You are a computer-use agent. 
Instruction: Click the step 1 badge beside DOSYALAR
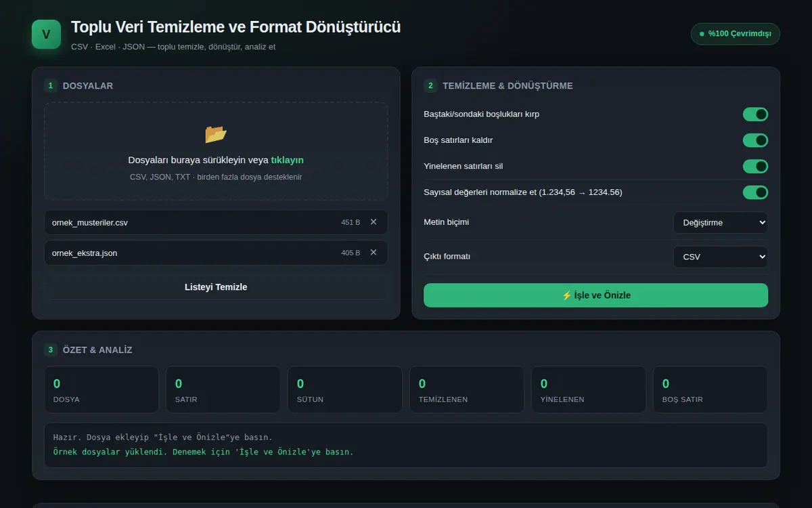pyautogui.click(x=51, y=86)
